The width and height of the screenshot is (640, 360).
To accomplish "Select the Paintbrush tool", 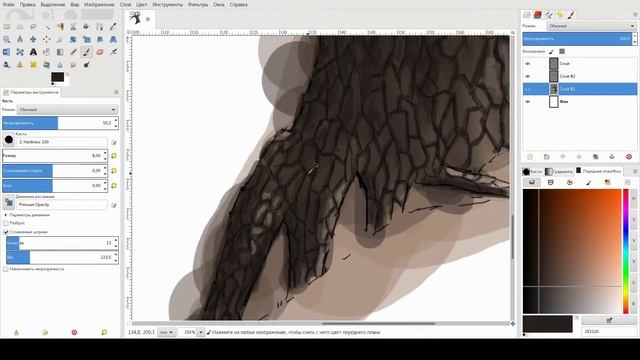I will click(87, 52).
